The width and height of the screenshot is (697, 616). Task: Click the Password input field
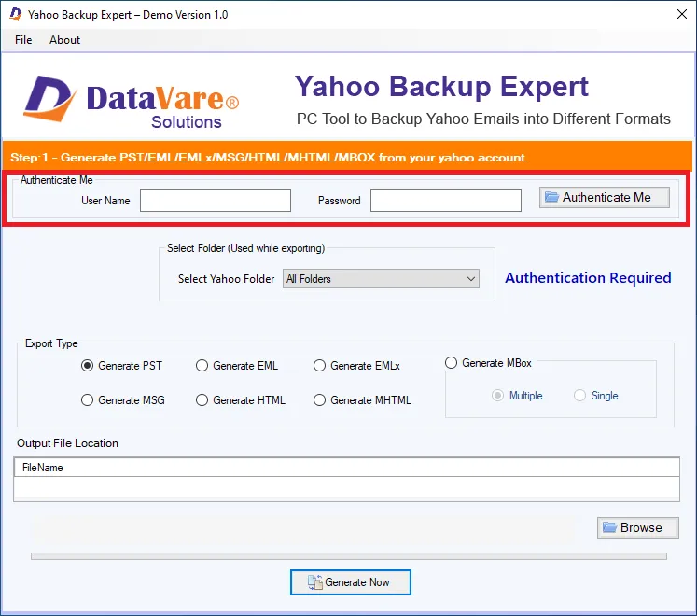tap(446, 201)
